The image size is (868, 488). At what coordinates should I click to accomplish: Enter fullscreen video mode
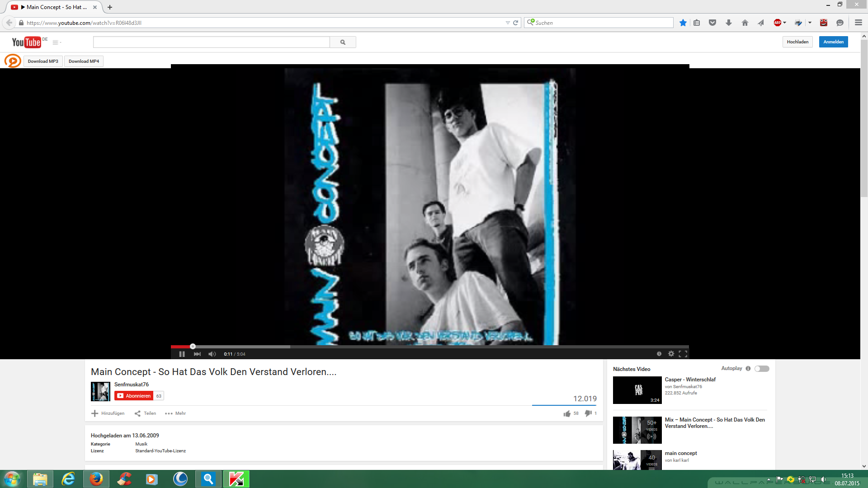(683, 354)
